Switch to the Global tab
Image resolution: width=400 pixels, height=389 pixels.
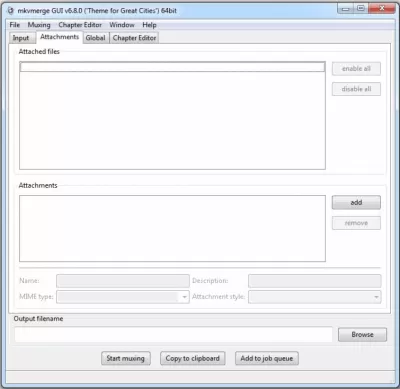click(96, 38)
